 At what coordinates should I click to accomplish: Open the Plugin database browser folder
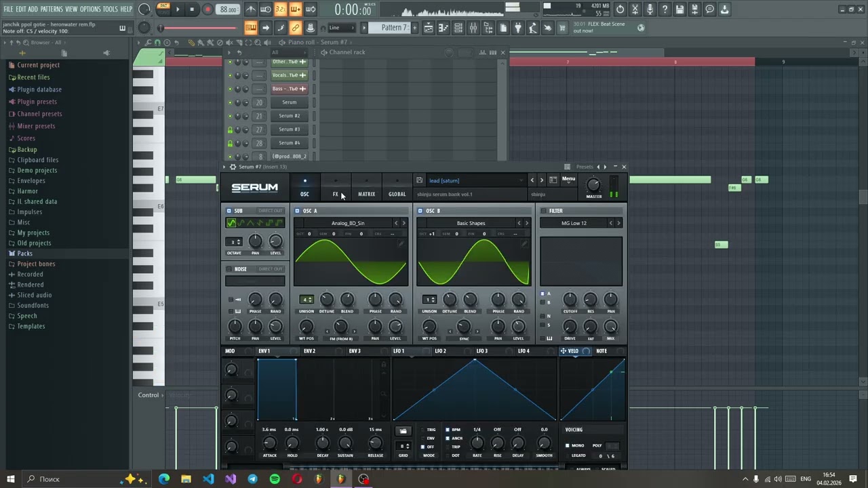click(39, 89)
